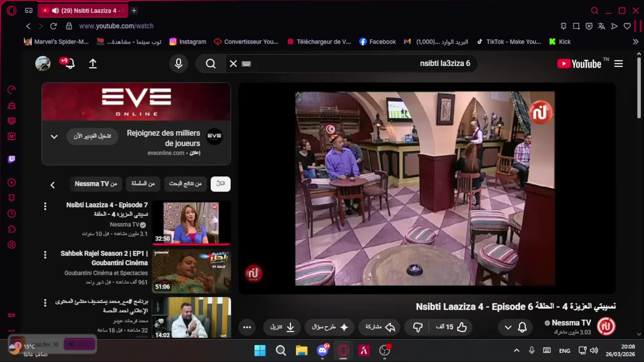
Task: Open the Opera pinboard pin icon
Action: [x=564, y=26]
